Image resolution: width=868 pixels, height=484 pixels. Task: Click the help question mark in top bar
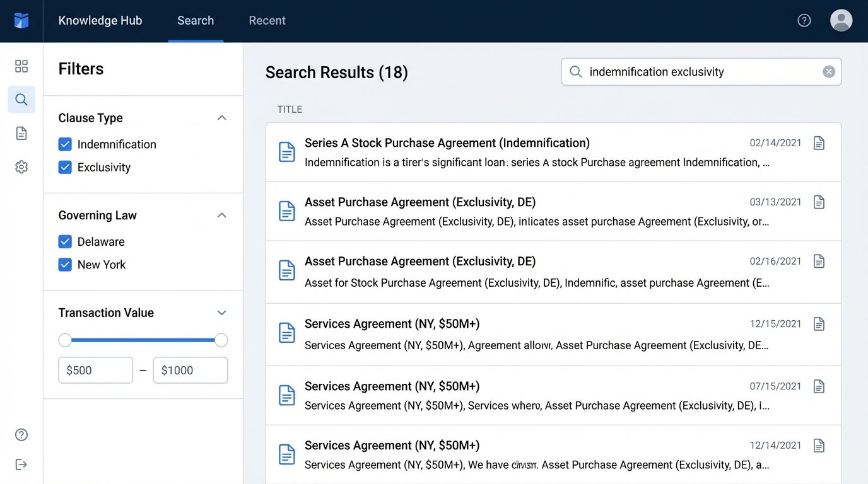click(x=804, y=20)
